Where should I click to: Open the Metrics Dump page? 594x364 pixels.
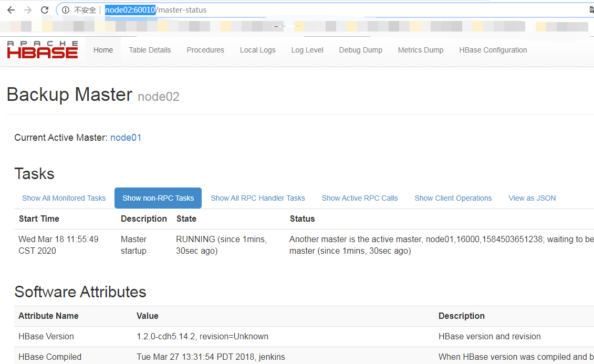coord(421,50)
